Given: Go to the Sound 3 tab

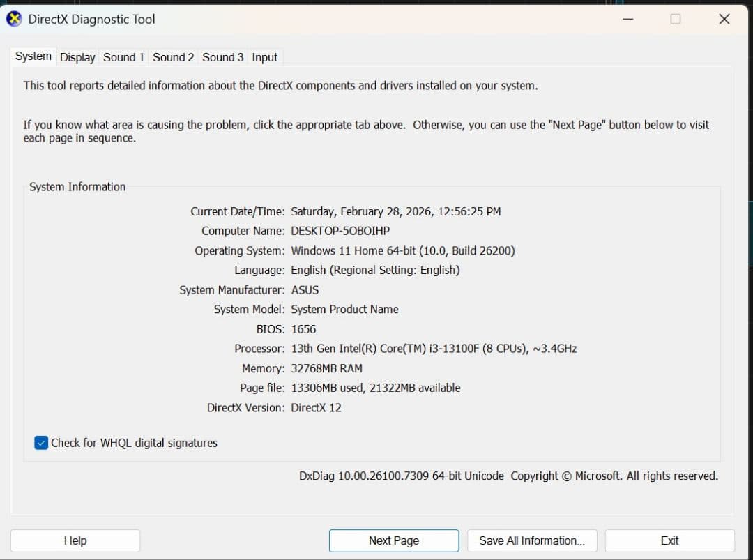Looking at the screenshot, I should click(x=223, y=57).
